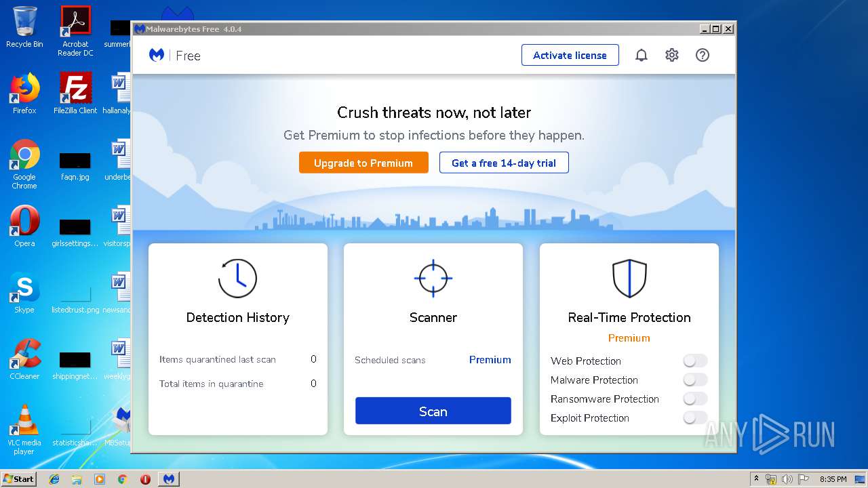Viewport: 868px width, 488px height.
Task: Click the Malwarebytes logo in header
Action: [x=157, y=56]
